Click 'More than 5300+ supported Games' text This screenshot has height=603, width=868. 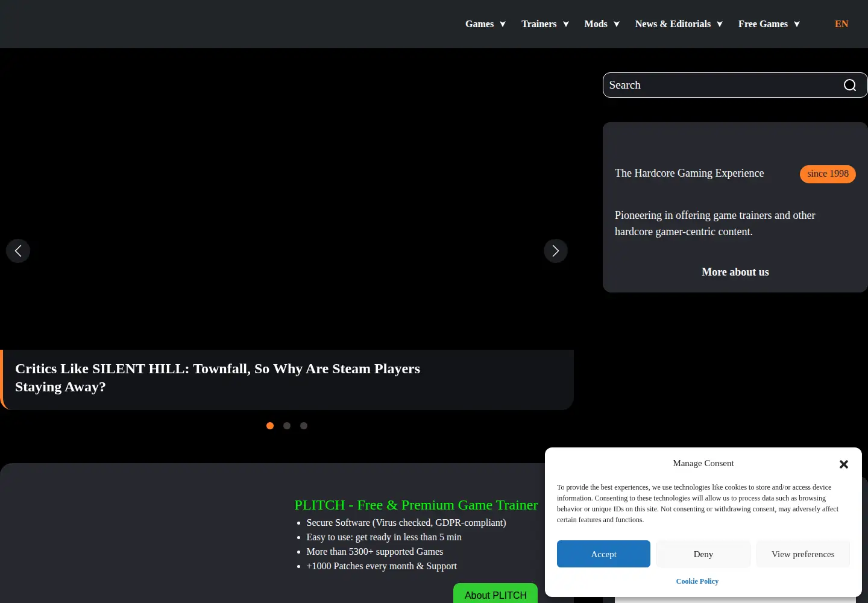pos(375,552)
